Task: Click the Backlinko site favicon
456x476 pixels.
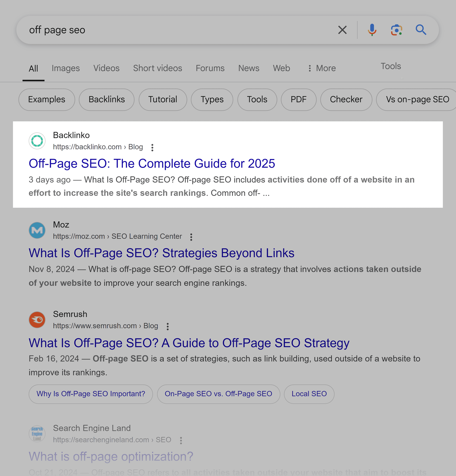Action: (x=37, y=141)
